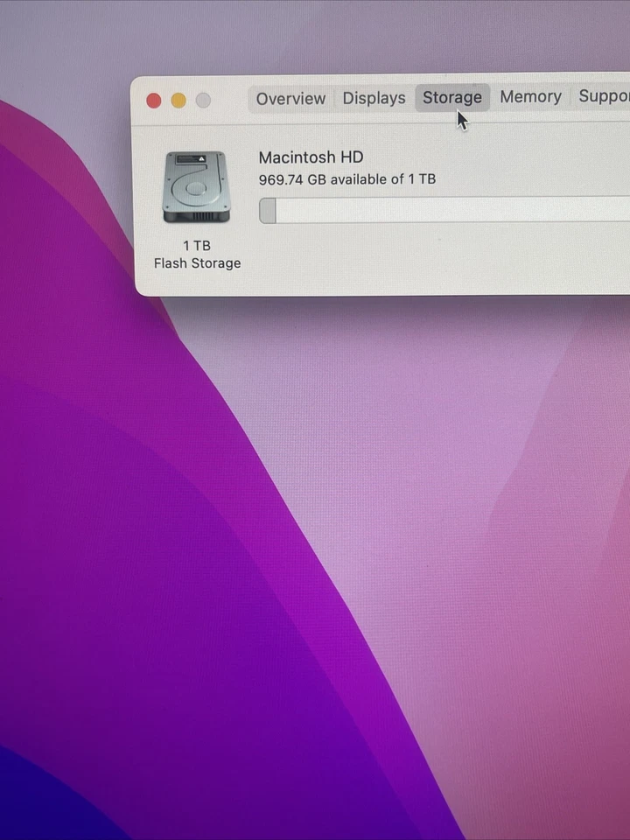Open the partially visible Support tab
The height and width of the screenshot is (840, 630).
click(603, 96)
